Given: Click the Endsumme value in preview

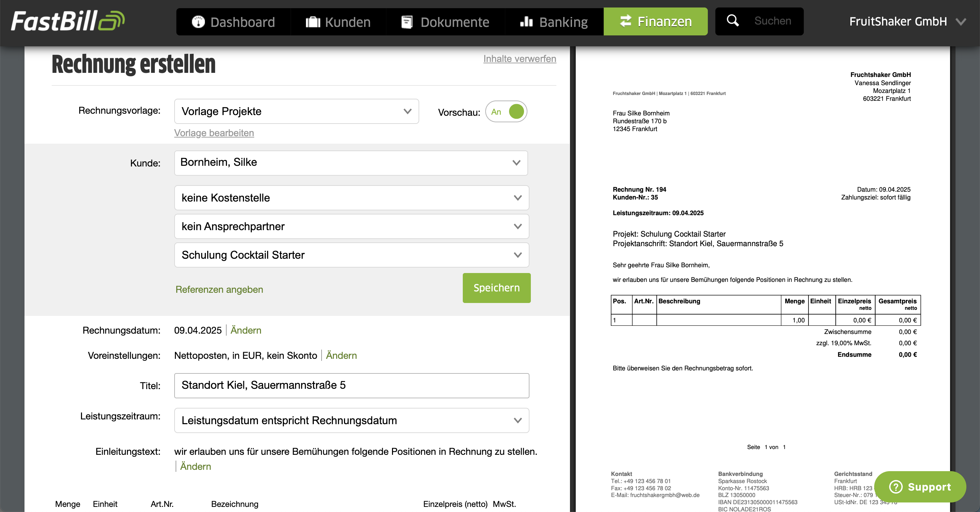Looking at the screenshot, I should point(907,354).
